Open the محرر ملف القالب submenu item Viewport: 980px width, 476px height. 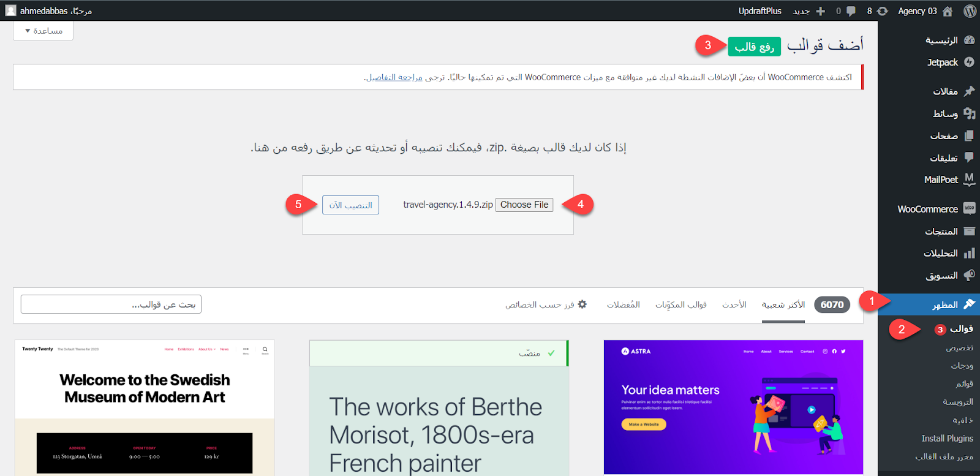coord(944,456)
